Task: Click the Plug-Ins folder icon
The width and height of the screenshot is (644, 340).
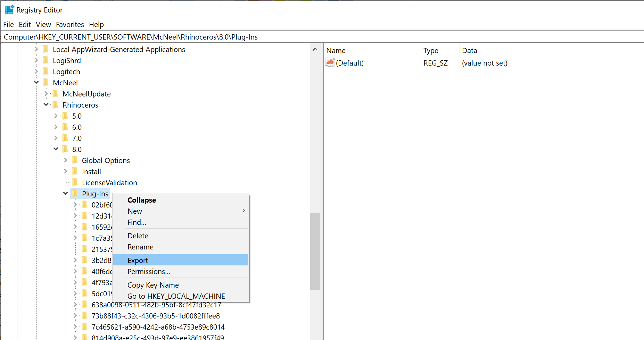Action: point(75,194)
